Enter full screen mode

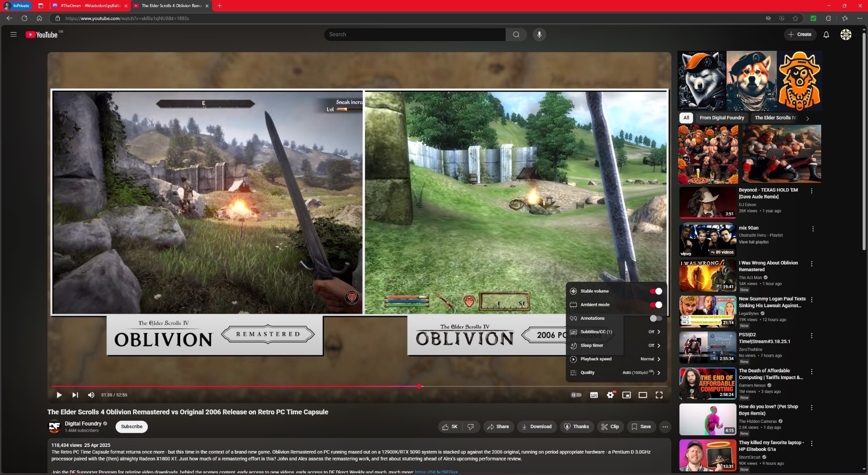pyautogui.click(x=659, y=395)
